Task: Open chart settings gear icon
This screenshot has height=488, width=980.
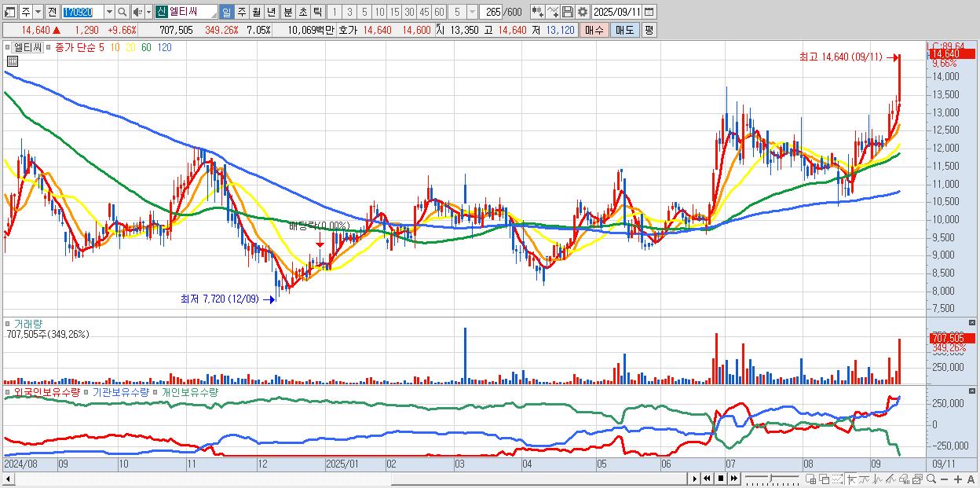Action: [x=582, y=12]
